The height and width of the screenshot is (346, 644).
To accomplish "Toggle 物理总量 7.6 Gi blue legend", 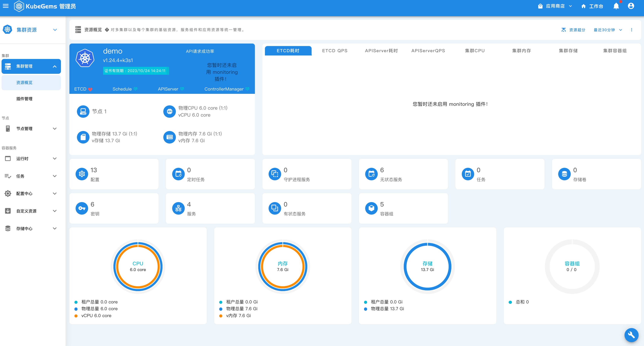I will coord(238,308).
